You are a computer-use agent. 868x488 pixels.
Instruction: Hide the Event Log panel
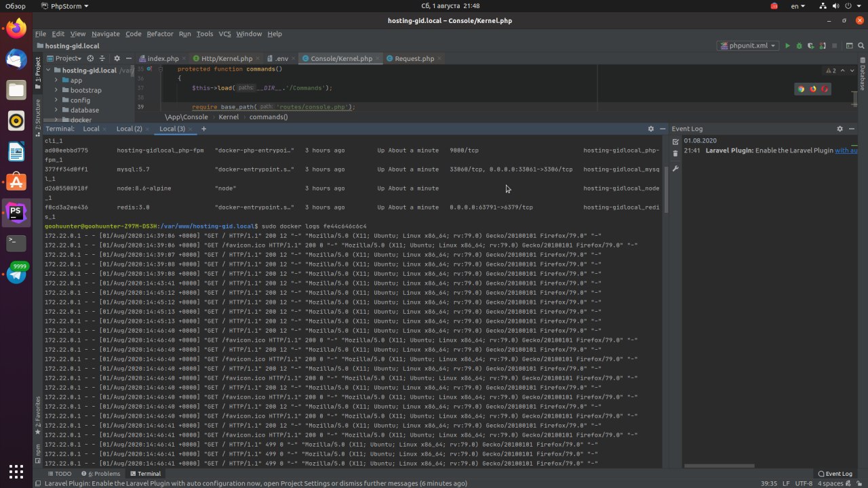(850, 129)
